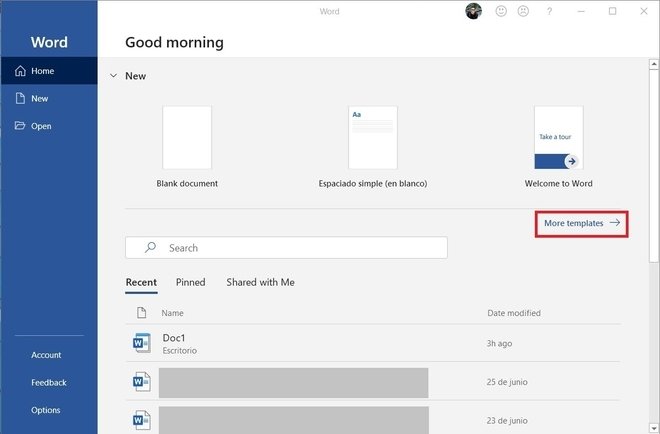Send a smile feedback face icon
660x434 pixels.
[501, 11]
